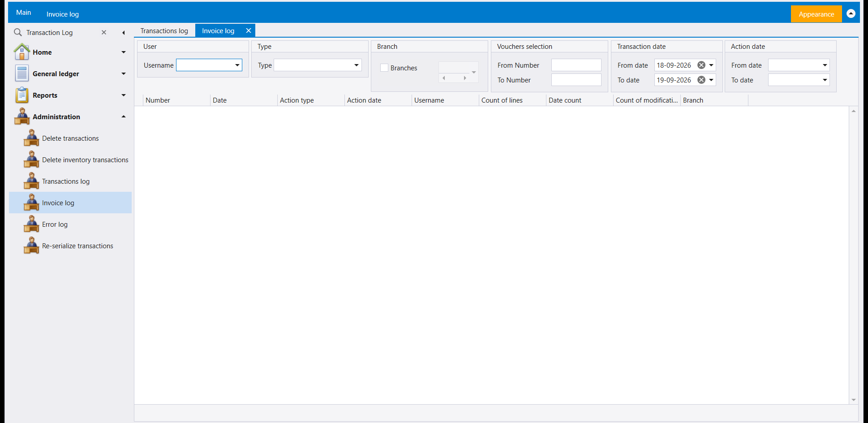Click the Reports clipboard icon
The height and width of the screenshot is (423, 868).
[21, 95]
